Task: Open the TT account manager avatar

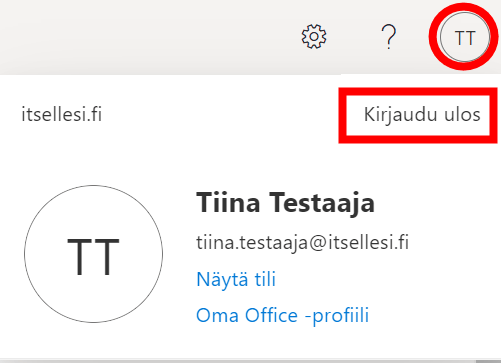Action: pyautogui.click(x=465, y=37)
